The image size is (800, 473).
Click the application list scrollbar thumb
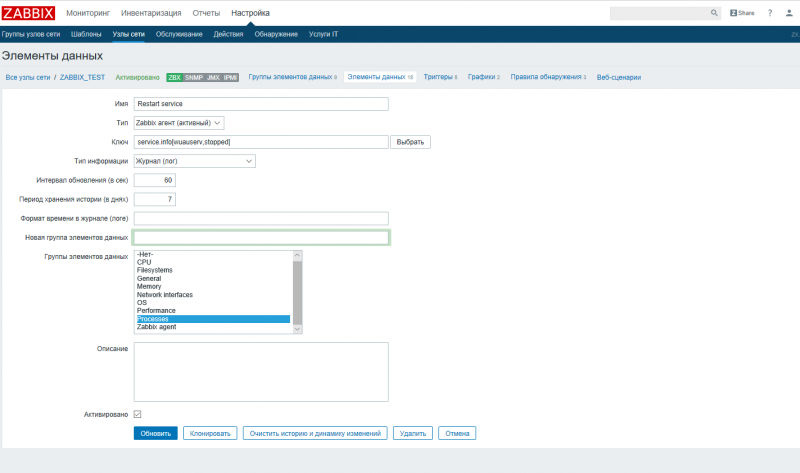coord(297,292)
